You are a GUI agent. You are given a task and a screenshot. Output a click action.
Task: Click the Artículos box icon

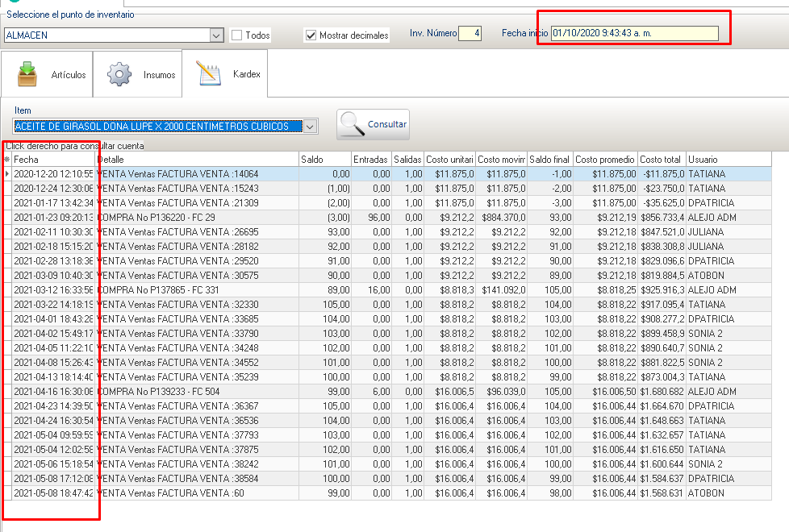click(28, 74)
